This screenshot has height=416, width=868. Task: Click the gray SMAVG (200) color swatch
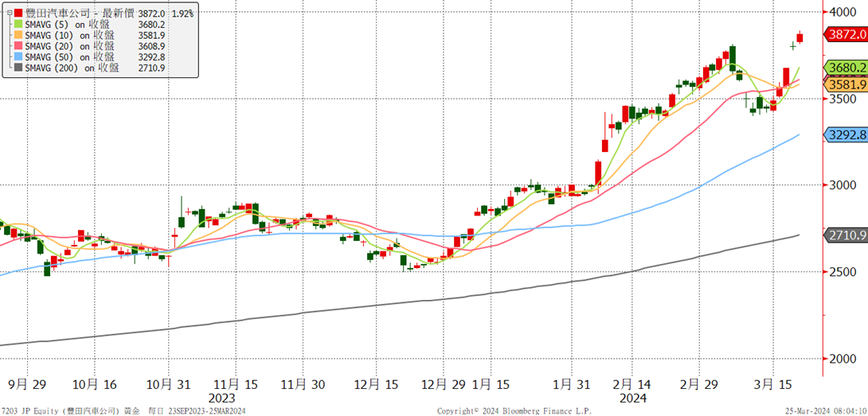click(19, 68)
